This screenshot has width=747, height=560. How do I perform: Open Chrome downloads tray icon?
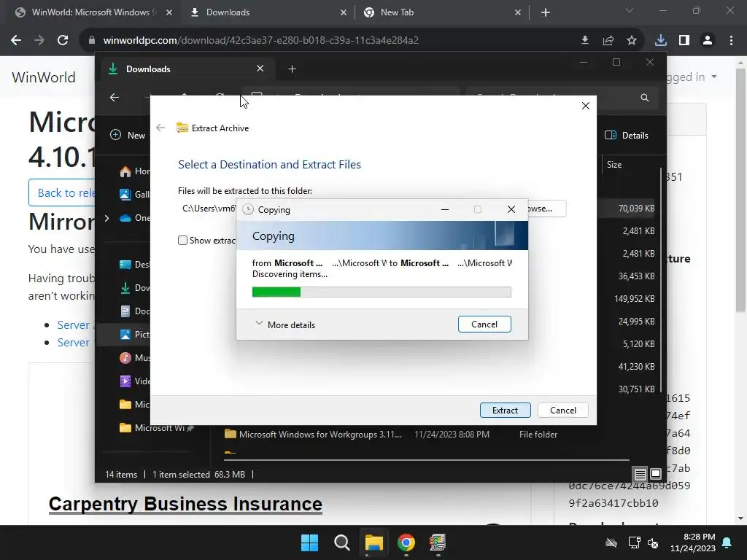pos(661,41)
